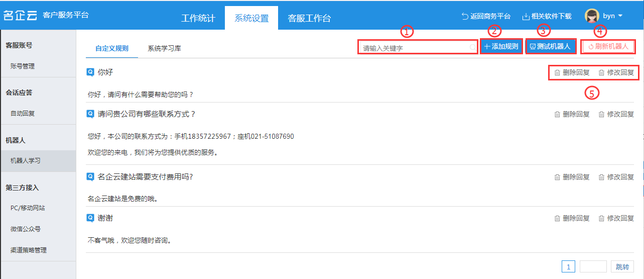Click the byn user avatar

(x=592, y=16)
